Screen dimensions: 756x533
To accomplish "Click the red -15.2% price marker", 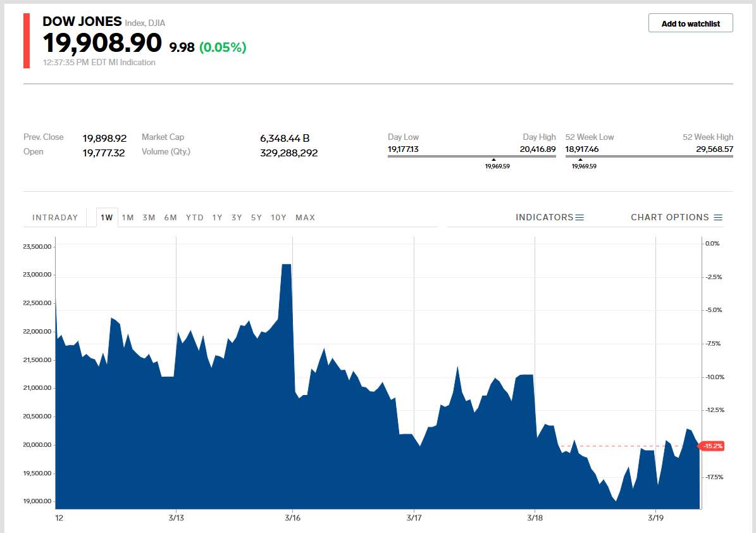I will (x=712, y=446).
